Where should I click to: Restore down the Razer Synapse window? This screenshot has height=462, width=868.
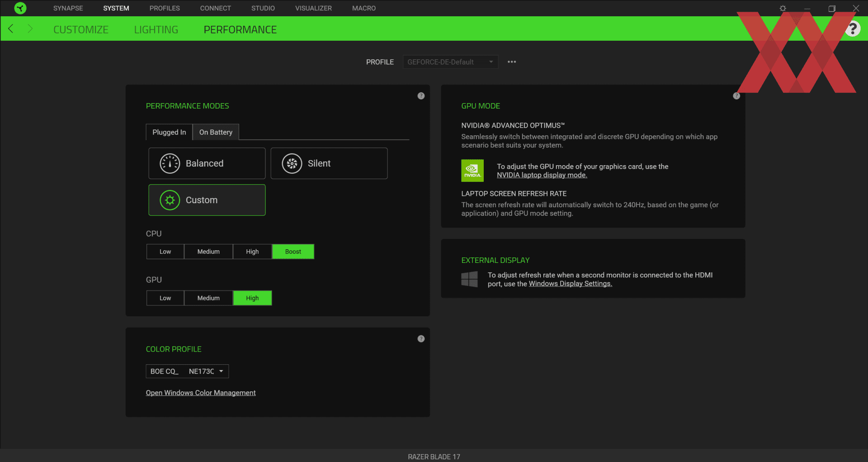(x=832, y=8)
